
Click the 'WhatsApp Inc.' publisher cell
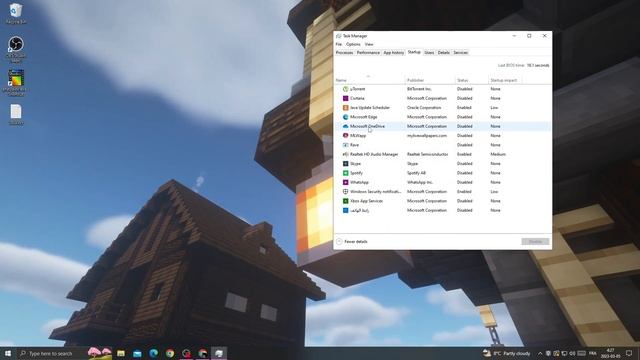(x=420, y=182)
